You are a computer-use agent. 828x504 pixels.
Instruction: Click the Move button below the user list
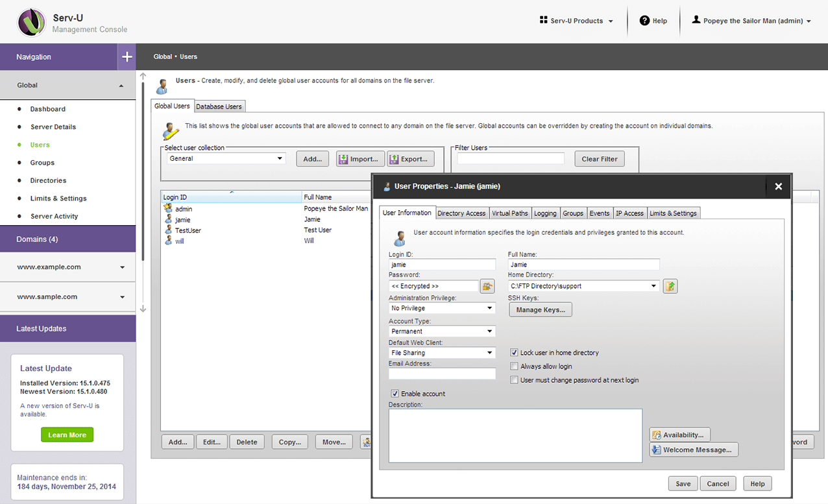pos(334,442)
